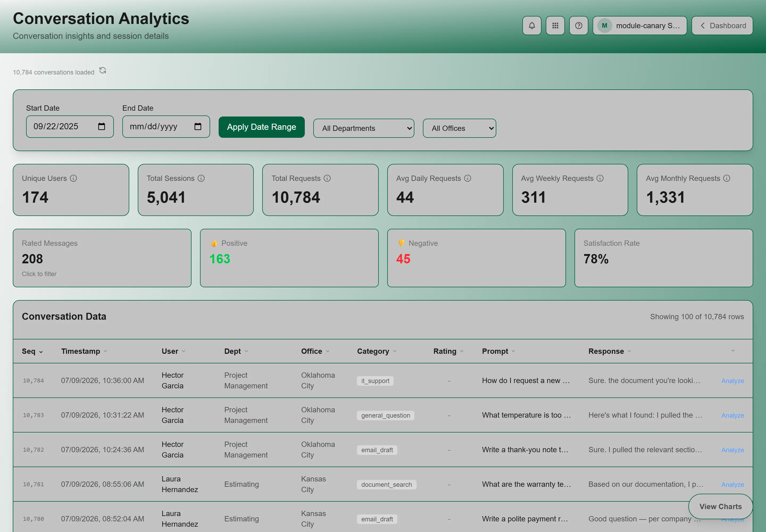The width and height of the screenshot is (766, 532).
Task: Sort by the Rating column
Action: coord(448,351)
